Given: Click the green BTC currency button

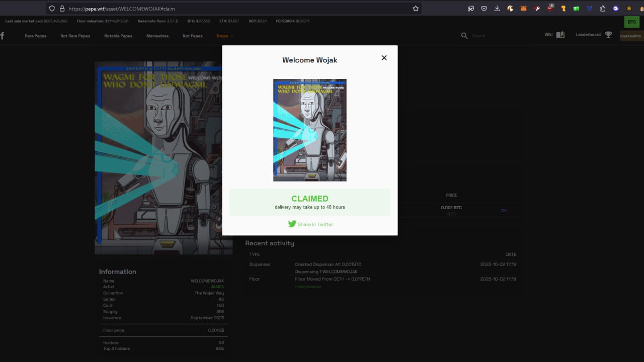Looking at the screenshot, I should tap(631, 22).
